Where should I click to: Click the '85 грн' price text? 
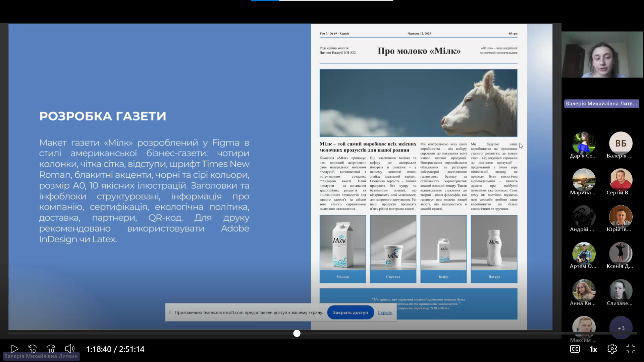tap(513, 34)
